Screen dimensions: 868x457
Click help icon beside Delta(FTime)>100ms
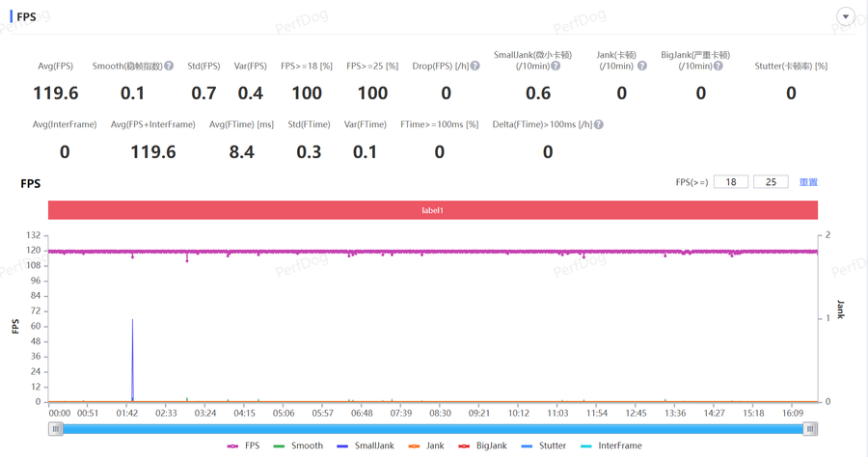(x=599, y=125)
